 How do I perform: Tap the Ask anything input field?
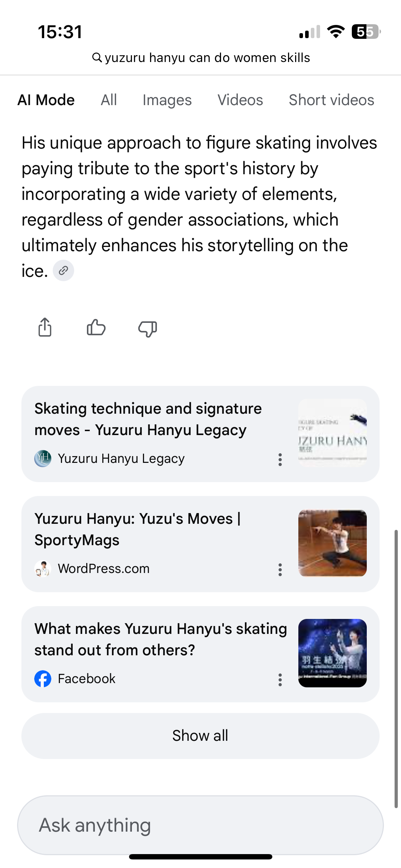tap(200, 825)
